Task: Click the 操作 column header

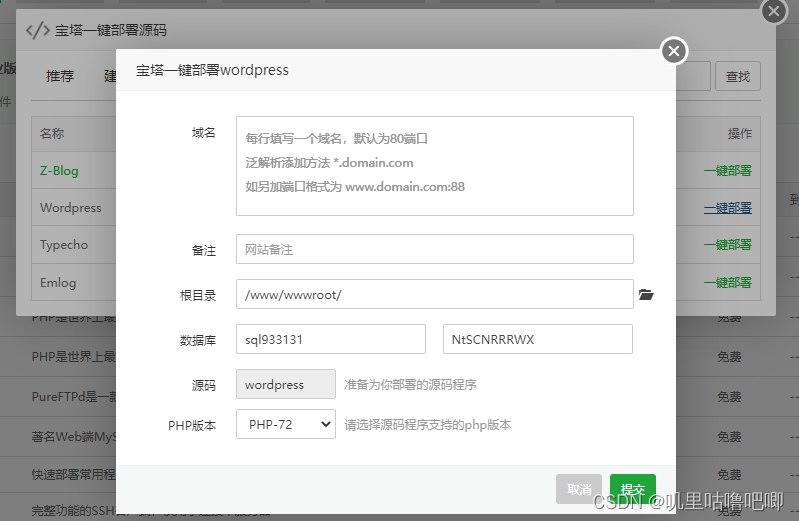Action: pyautogui.click(x=739, y=134)
